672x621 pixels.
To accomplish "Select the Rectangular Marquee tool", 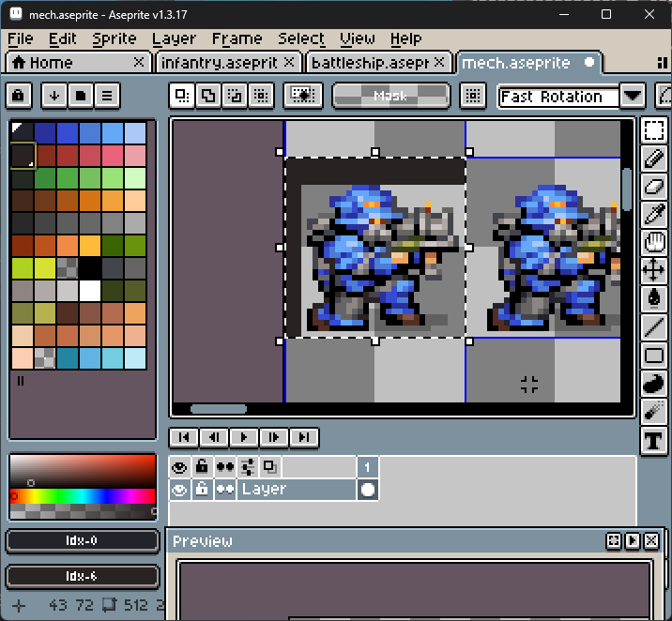I will click(x=654, y=131).
